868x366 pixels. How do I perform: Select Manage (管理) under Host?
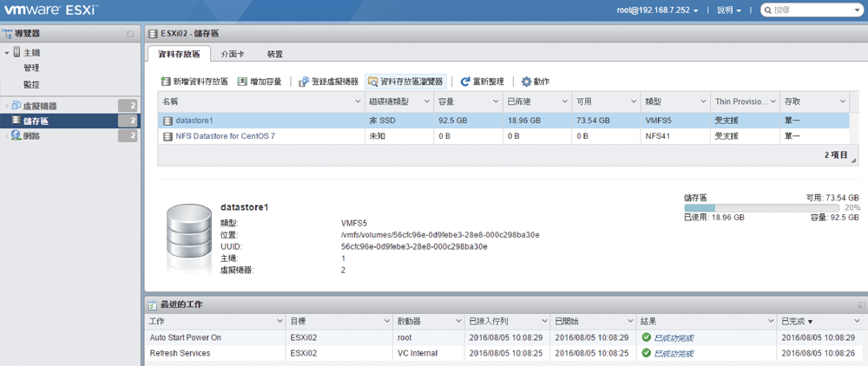tap(31, 68)
